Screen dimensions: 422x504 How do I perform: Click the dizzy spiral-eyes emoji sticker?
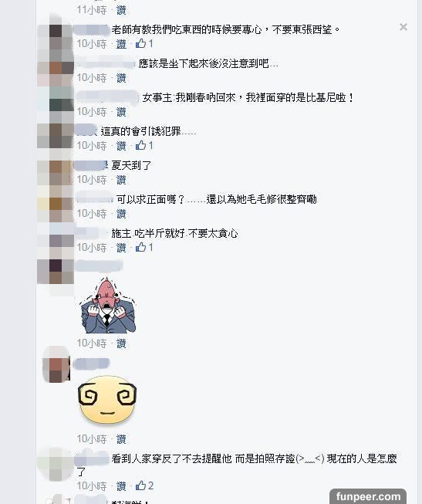click(107, 400)
